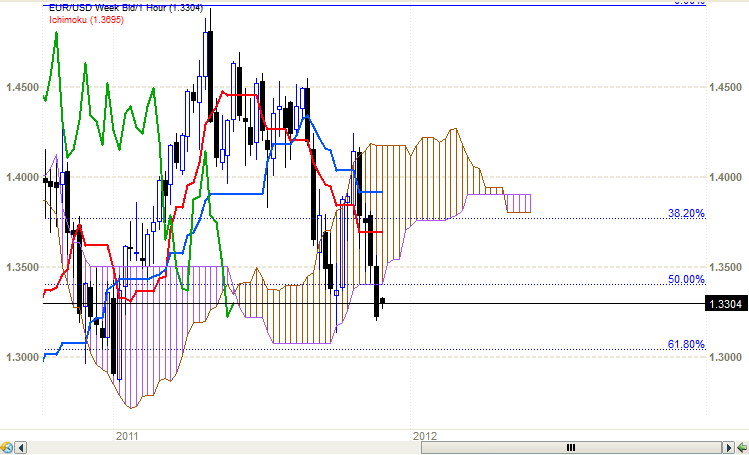Viewport: 749px width, 455px height.
Task: Click the left-axis 1.3500 price label
Action: [22, 267]
